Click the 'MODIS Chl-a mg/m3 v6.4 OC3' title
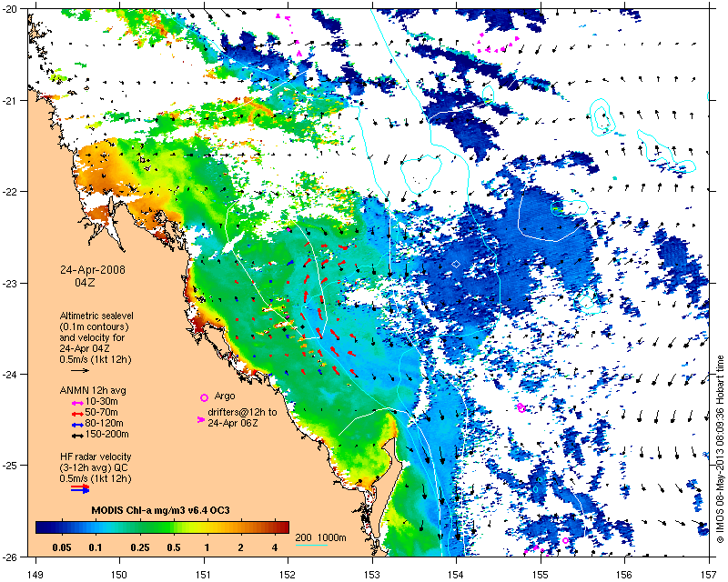Image resolution: width=728 pixels, height=582 pixels. (161, 510)
